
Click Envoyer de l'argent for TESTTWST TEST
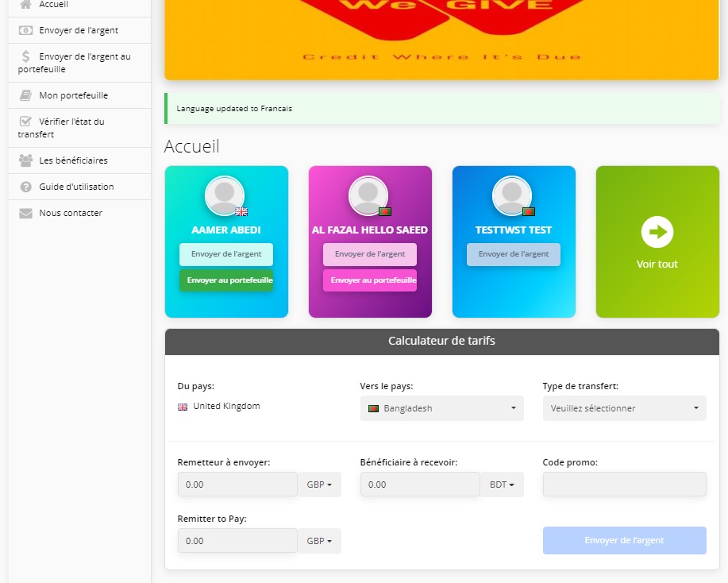(x=513, y=254)
